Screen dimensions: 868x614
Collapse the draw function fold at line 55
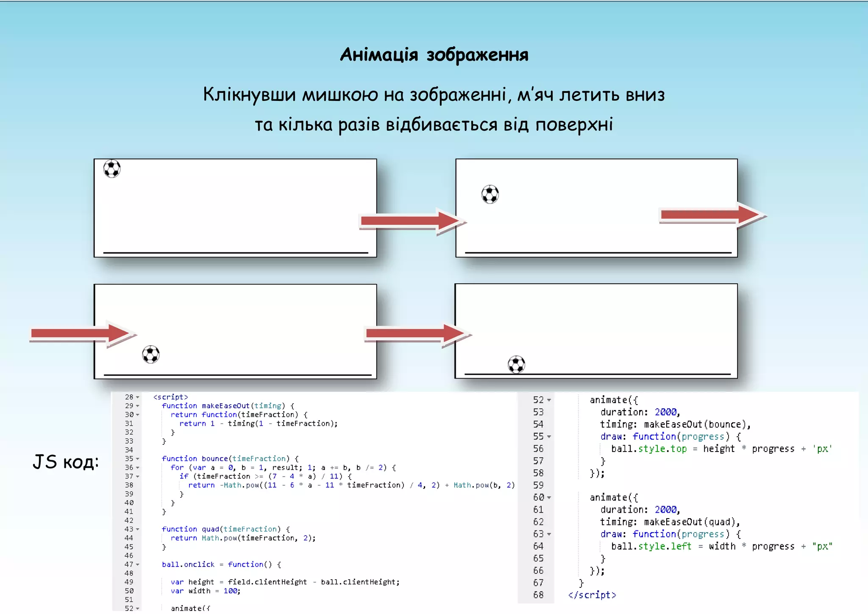pyautogui.click(x=549, y=437)
